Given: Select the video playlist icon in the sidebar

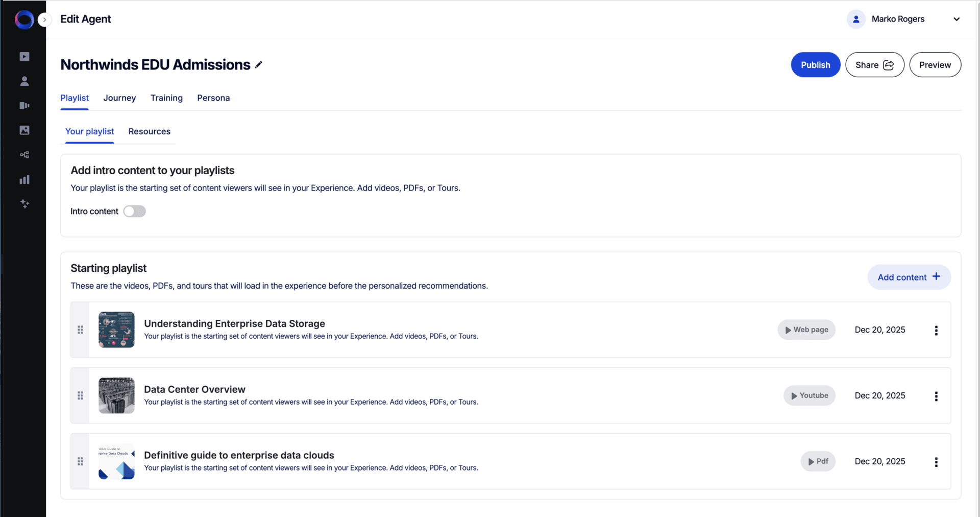Looking at the screenshot, I should tap(24, 56).
